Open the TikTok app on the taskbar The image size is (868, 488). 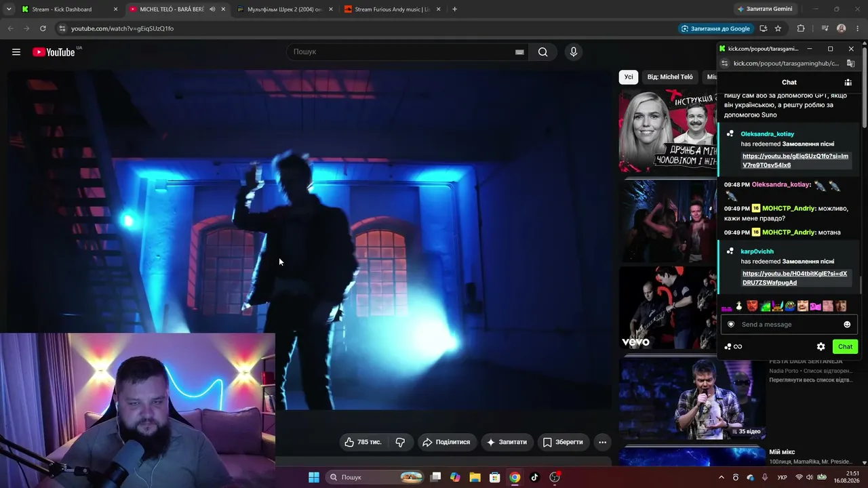[x=534, y=477]
